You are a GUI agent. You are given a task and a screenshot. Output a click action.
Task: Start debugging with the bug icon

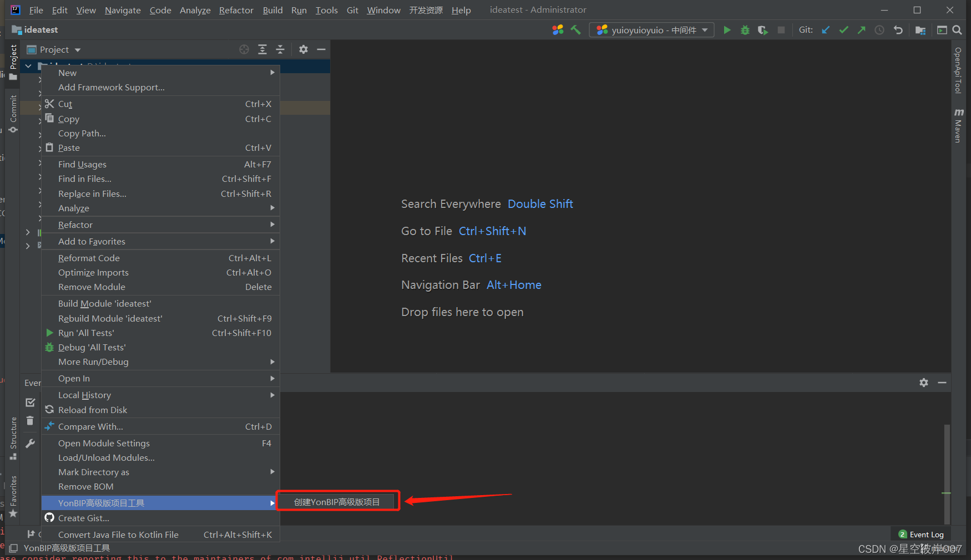745,30
